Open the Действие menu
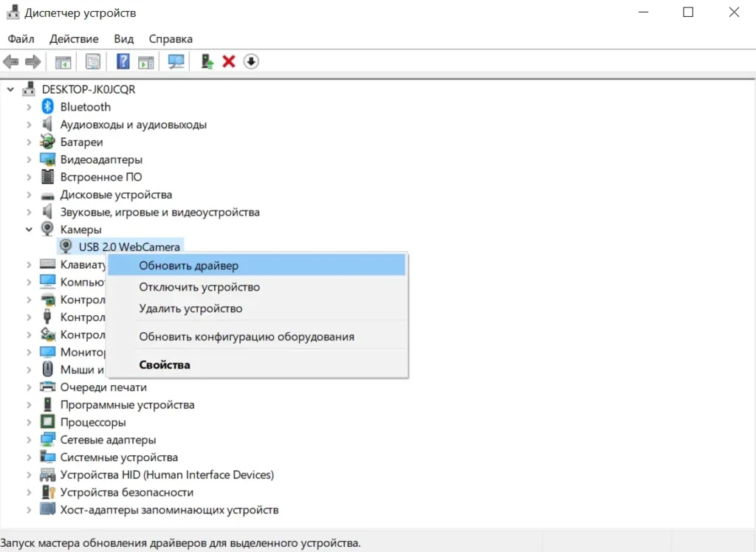The image size is (756, 552). pyautogui.click(x=74, y=38)
